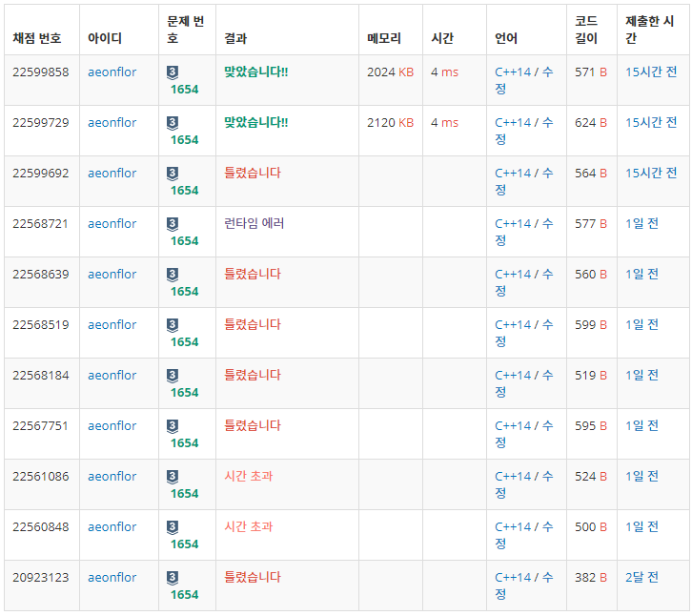Open C++14 / 수정 source link for 22560848
This screenshot has width=692, height=616.
coord(524,536)
